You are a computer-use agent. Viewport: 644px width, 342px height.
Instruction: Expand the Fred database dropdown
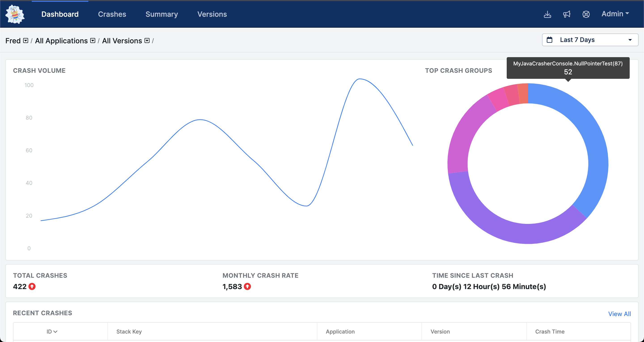25,41
